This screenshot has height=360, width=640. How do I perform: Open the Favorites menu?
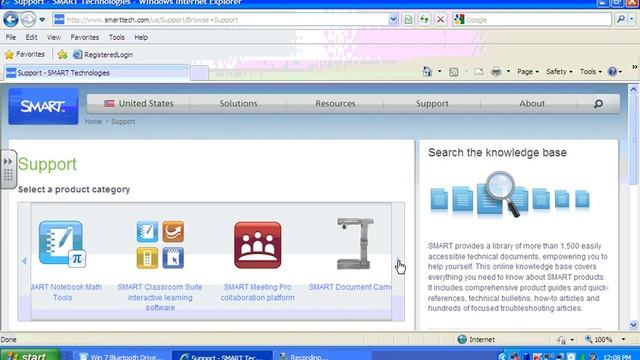pos(84,37)
